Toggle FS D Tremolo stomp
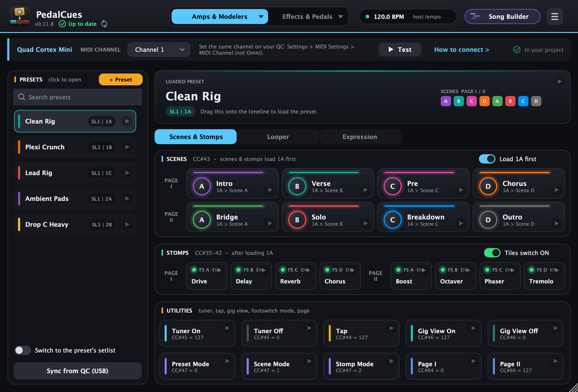 click(544, 276)
